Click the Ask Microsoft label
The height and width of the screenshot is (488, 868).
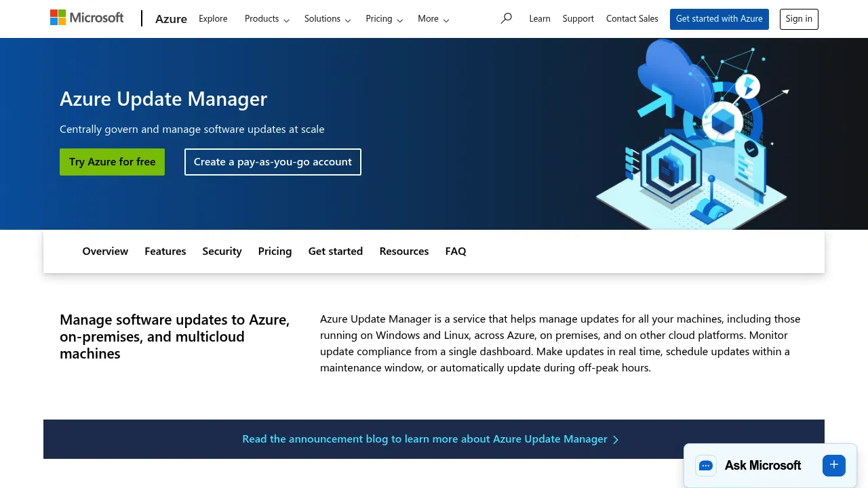[x=763, y=466]
